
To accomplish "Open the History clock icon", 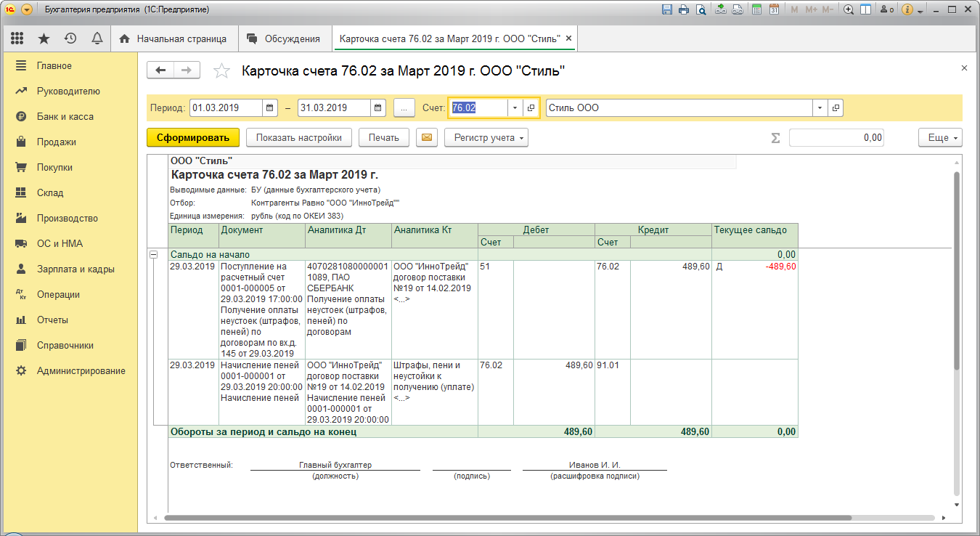I will tap(70, 38).
